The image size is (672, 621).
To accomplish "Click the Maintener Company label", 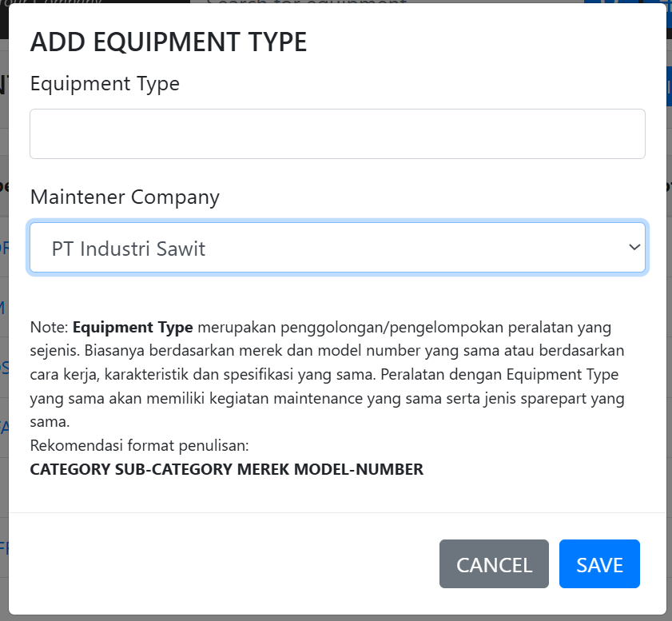I will [x=125, y=197].
